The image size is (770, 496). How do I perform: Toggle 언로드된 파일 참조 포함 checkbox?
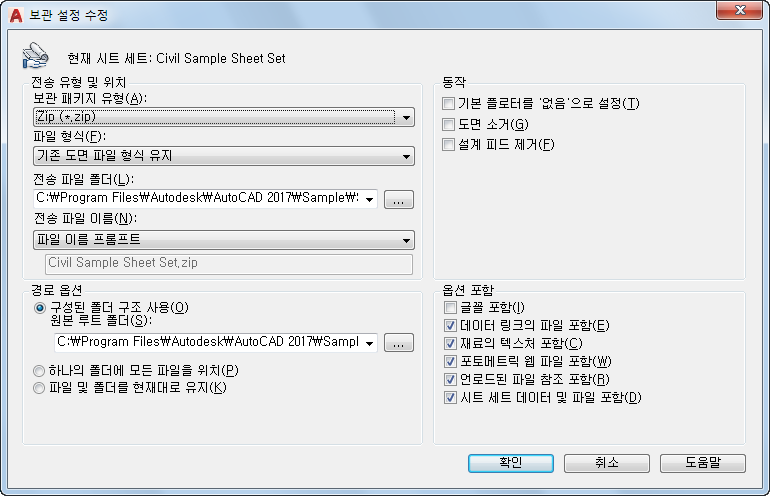450,380
